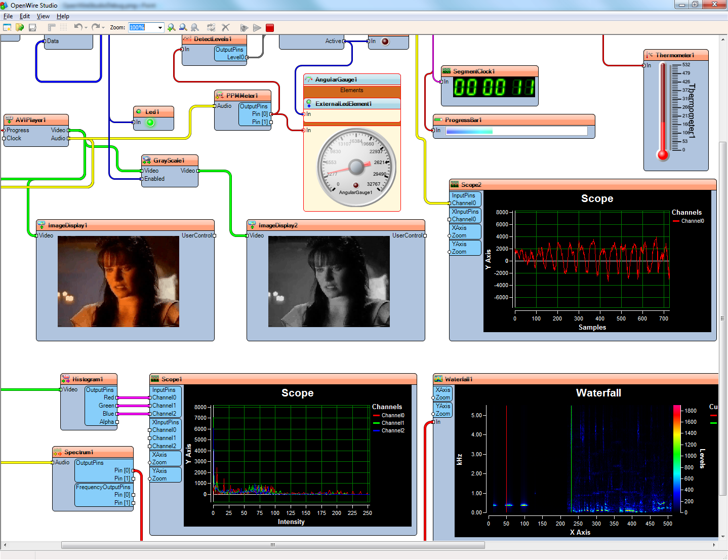Run the design with the green play icon
Screen dimensions: 728x560
tap(257, 28)
